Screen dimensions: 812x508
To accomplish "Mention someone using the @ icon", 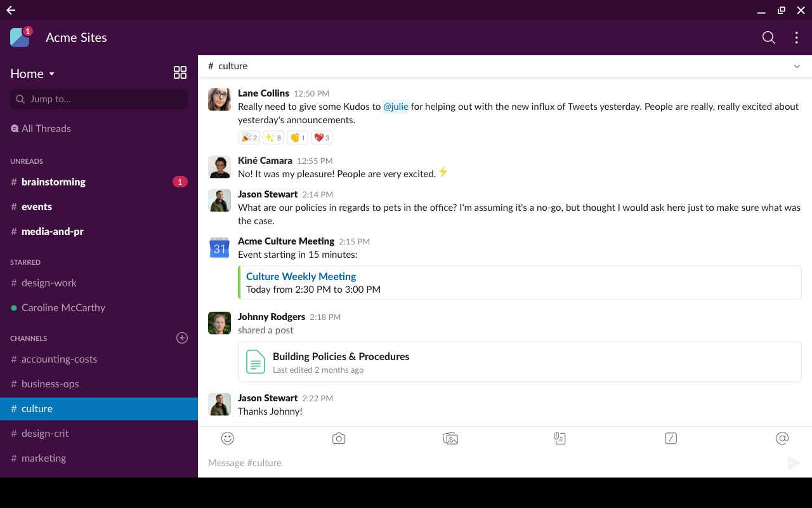I will pos(782,438).
